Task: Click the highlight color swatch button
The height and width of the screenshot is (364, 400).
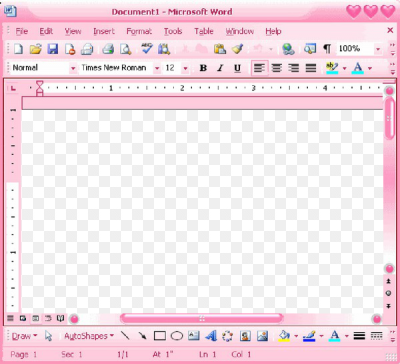Action: coord(332,68)
